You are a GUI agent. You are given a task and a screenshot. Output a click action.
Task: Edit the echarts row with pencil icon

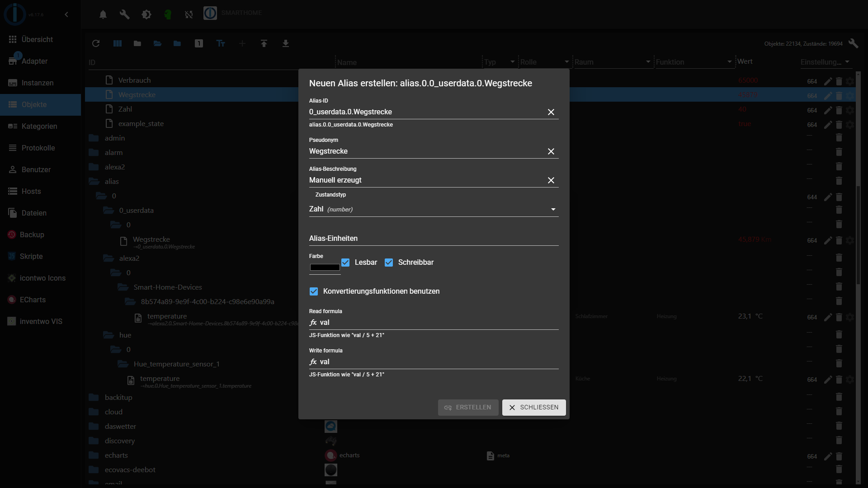click(828, 456)
